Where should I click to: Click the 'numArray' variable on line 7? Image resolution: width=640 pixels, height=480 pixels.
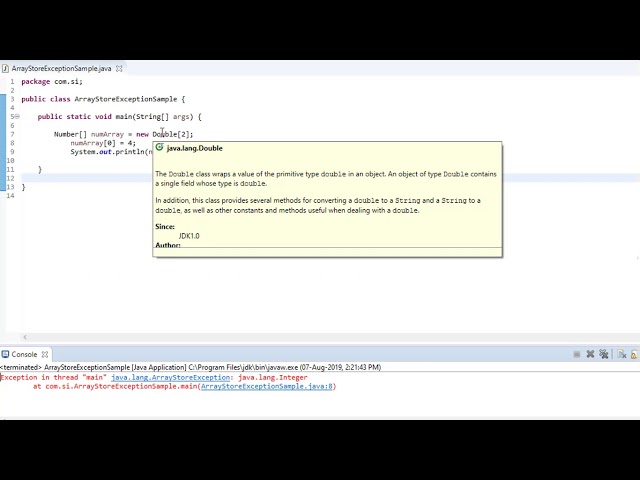[x=107, y=134]
